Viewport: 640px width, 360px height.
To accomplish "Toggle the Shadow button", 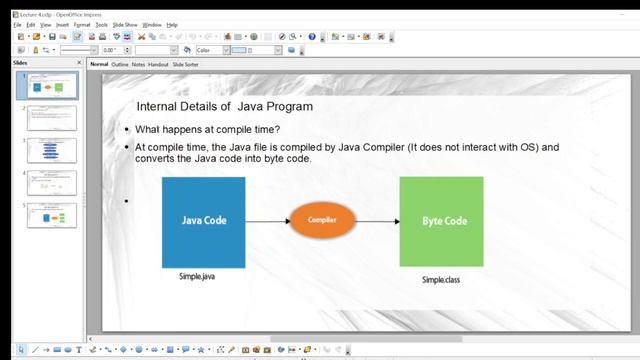I will pos(291,50).
